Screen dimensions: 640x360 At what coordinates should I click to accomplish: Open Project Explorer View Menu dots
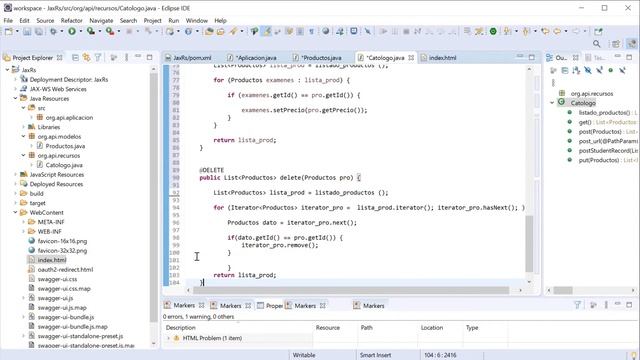(127, 58)
